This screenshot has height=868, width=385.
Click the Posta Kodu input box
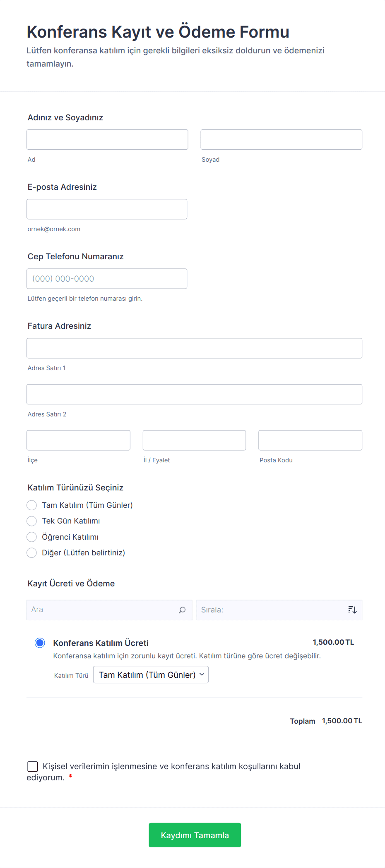pos(310,440)
